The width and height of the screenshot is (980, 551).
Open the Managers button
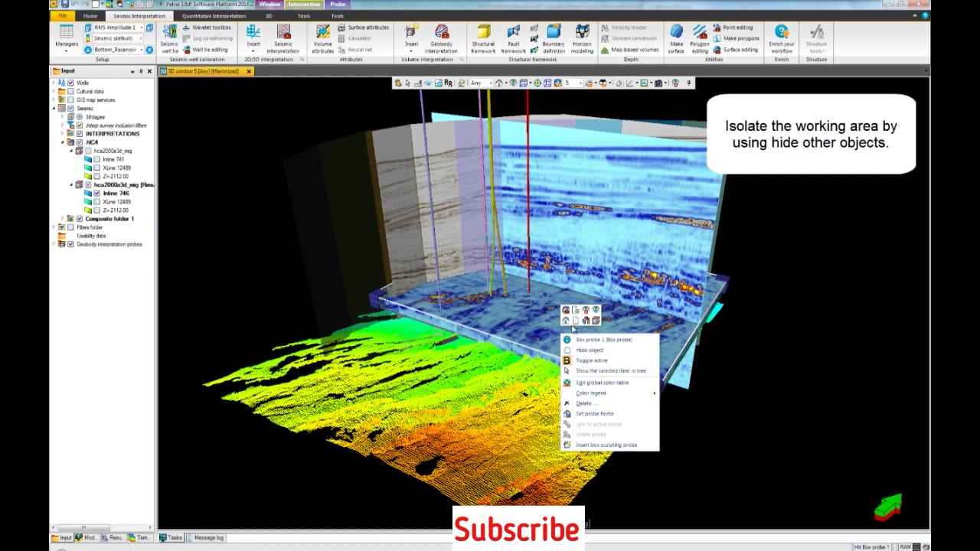pos(67,38)
